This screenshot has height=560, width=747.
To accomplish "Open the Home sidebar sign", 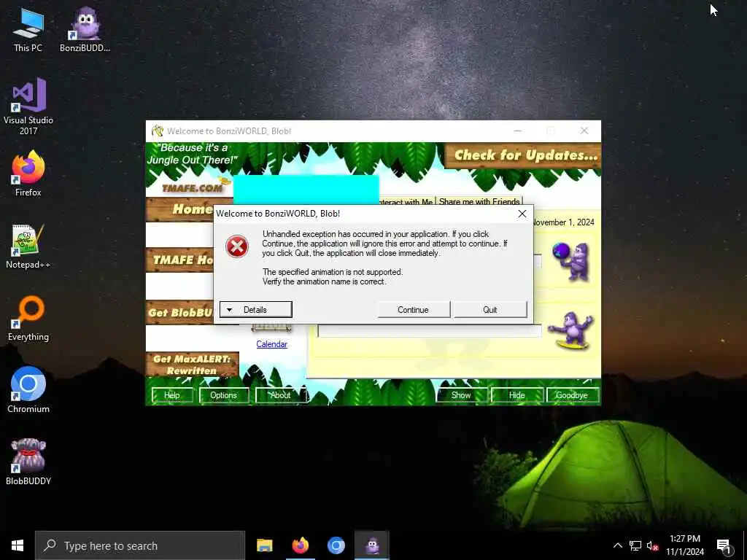I will (180, 209).
